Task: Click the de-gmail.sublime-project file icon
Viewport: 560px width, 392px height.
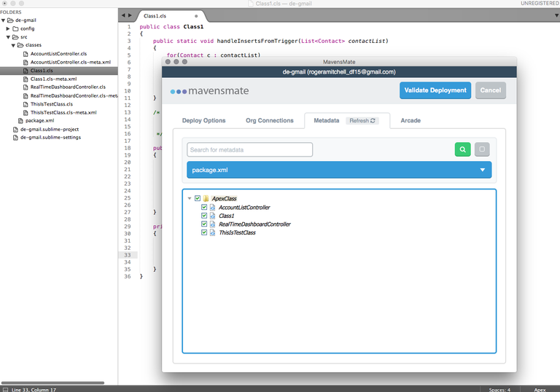Action: coord(15,129)
